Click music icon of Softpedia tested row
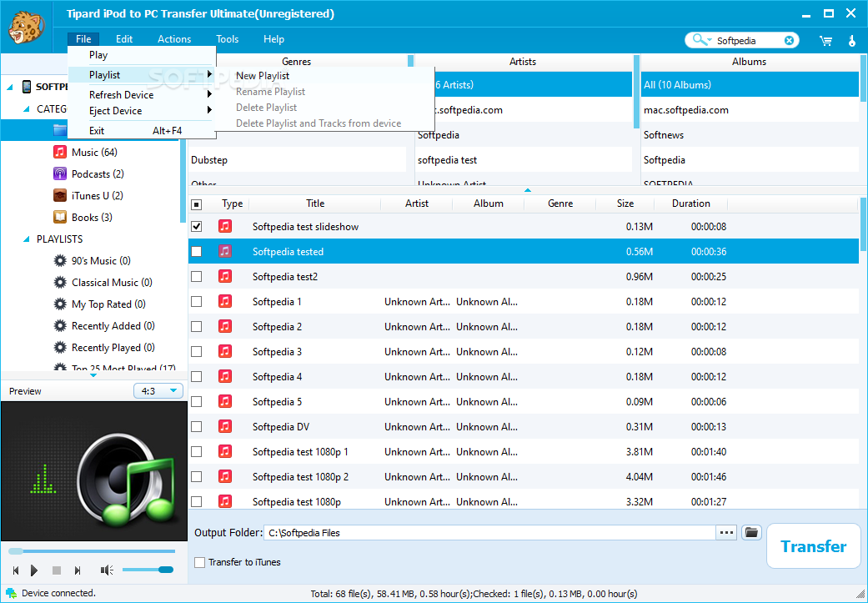868x603 pixels. click(x=225, y=251)
